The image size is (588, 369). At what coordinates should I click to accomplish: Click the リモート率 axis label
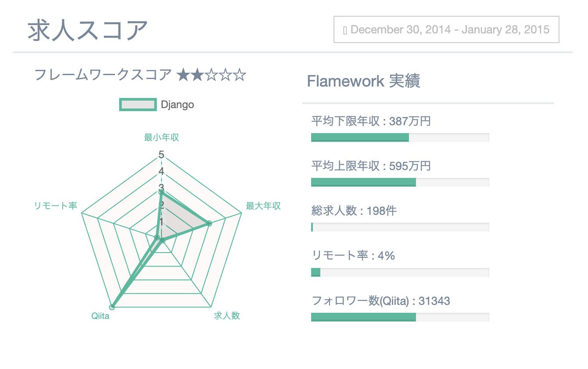(x=56, y=206)
